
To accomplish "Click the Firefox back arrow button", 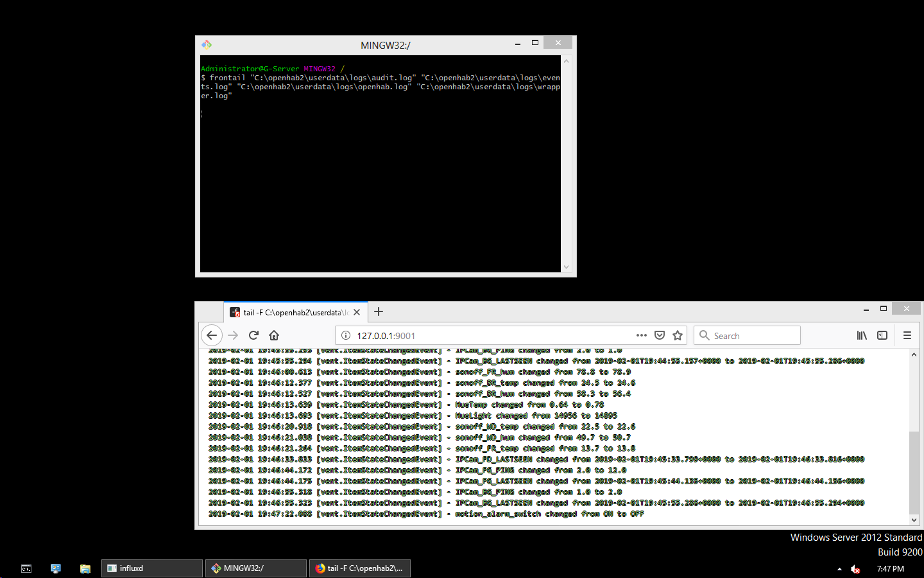I will [212, 335].
